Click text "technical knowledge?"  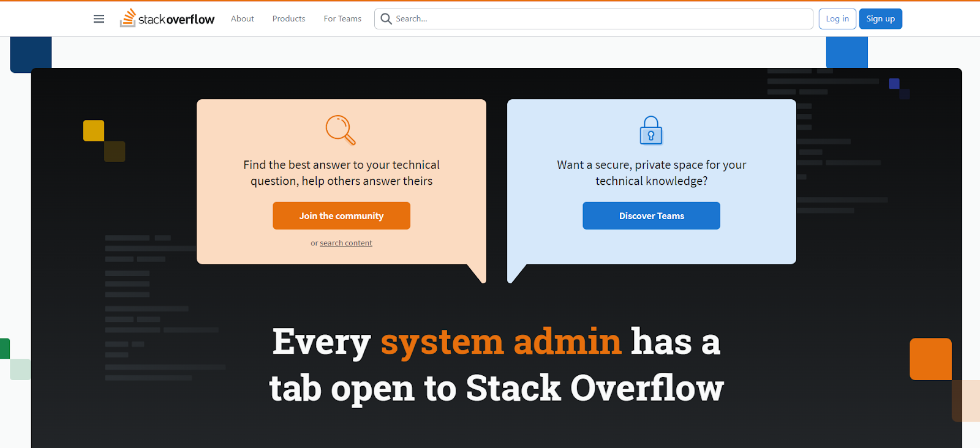click(x=652, y=181)
